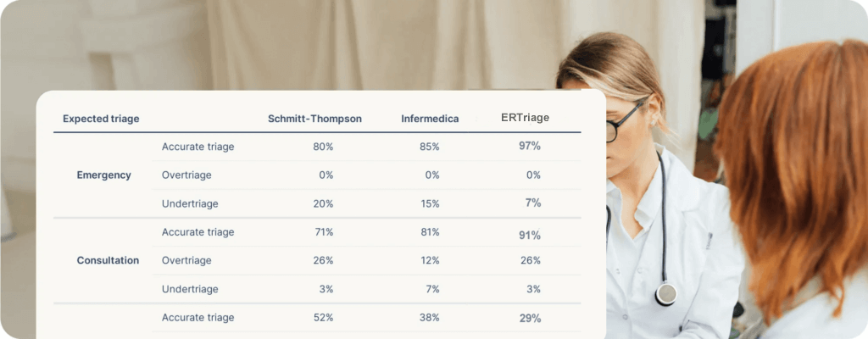Select the 81% Infermedica consultation accuracy cell
The width and height of the screenshot is (868, 339).
[x=429, y=232]
